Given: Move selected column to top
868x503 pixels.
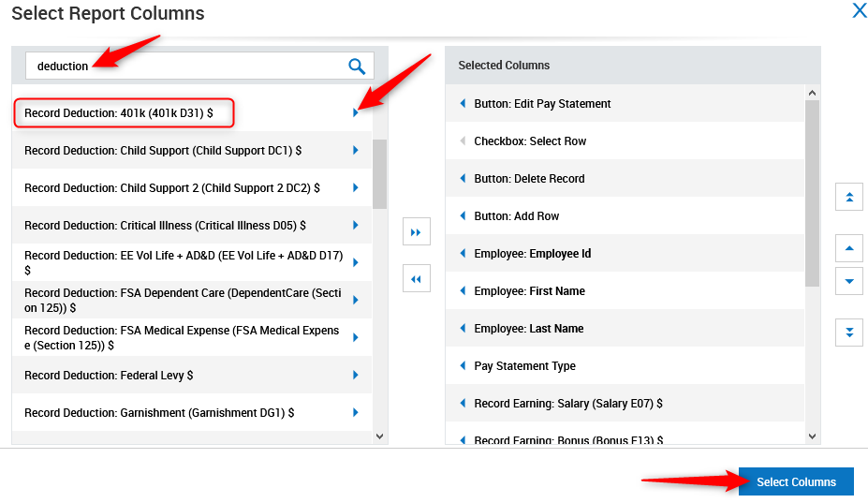Looking at the screenshot, I should [849, 197].
